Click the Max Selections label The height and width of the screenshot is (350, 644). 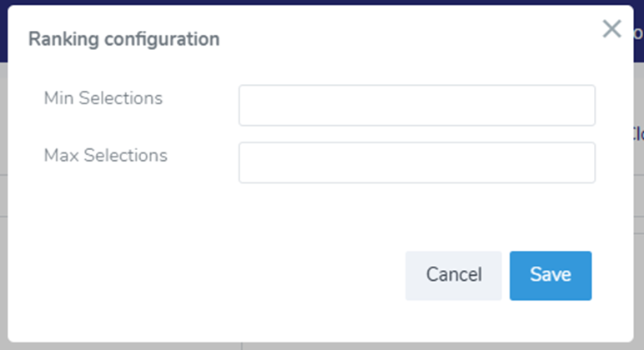106,155
